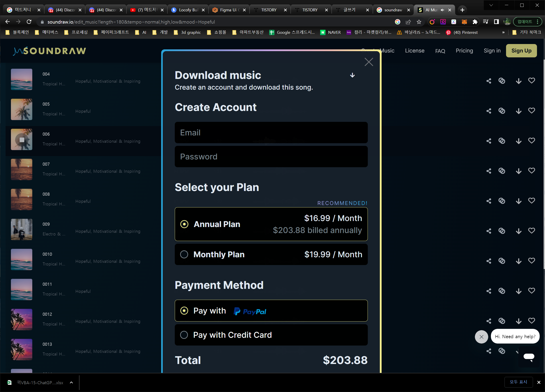Image resolution: width=545 pixels, height=392 pixels.
Task: Stop playback on track 006 thumbnail
Action: (22, 140)
